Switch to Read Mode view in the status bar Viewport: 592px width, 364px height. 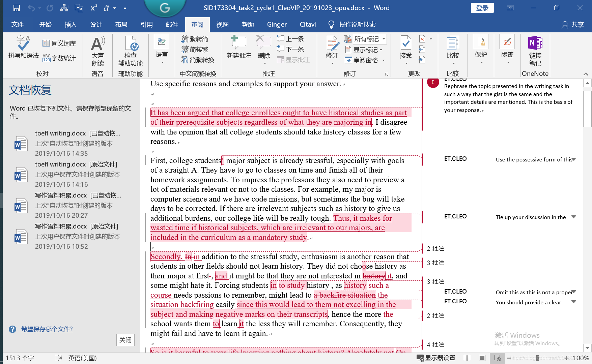coord(467,358)
